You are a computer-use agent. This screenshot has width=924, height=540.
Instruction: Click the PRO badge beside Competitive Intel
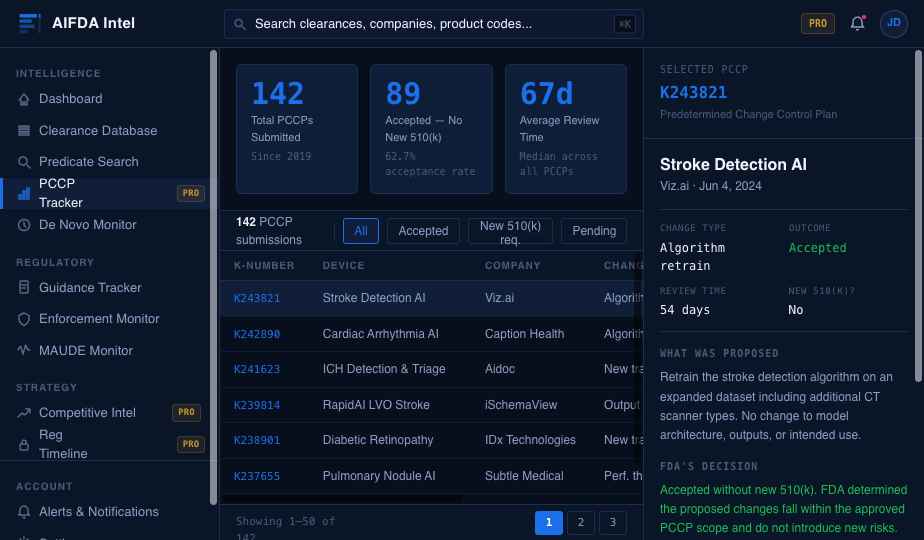pyautogui.click(x=186, y=412)
